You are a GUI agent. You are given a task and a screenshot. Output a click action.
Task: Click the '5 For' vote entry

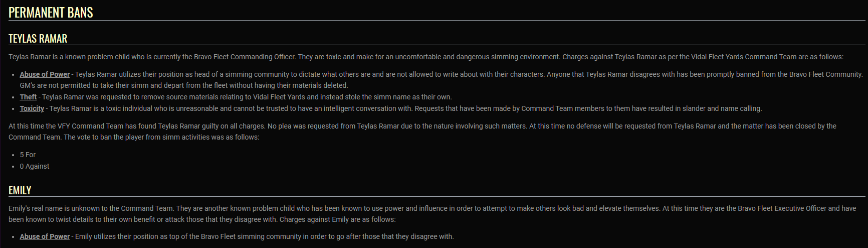(x=28, y=155)
